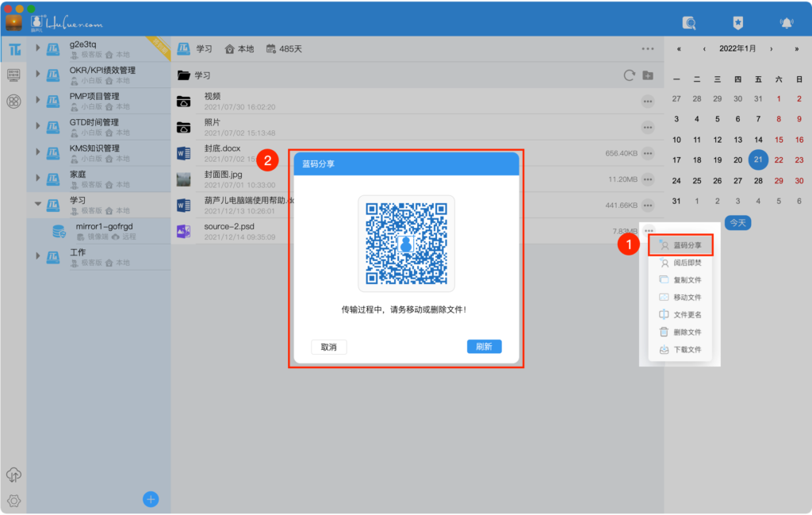
Task: Expand the KMS知识管理 space
Action: [x=38, y=152]
